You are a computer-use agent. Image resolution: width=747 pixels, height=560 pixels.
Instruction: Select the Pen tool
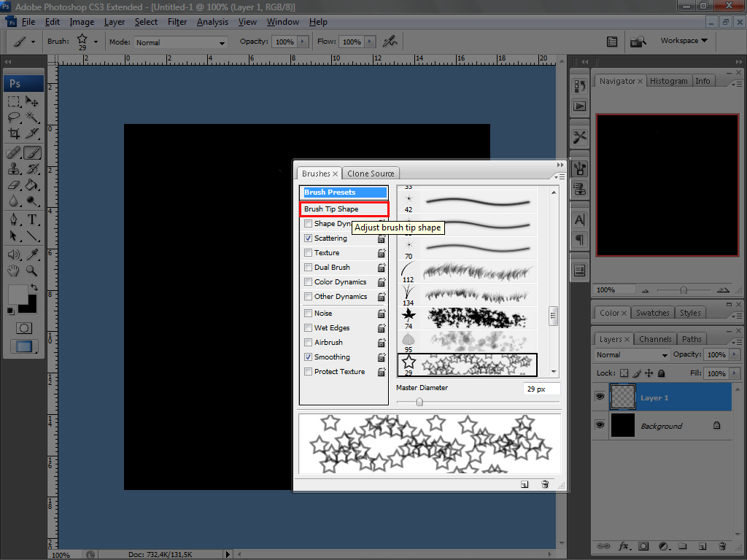14,219
